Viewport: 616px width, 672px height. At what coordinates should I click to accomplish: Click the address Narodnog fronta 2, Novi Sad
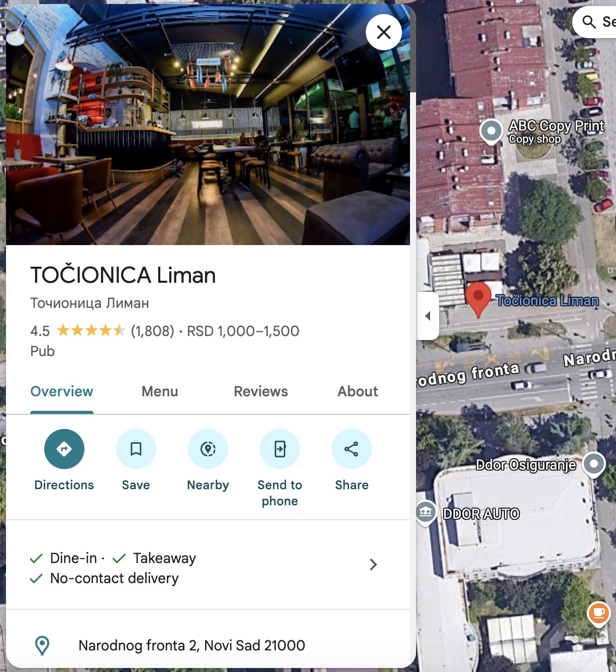point(191,645)
